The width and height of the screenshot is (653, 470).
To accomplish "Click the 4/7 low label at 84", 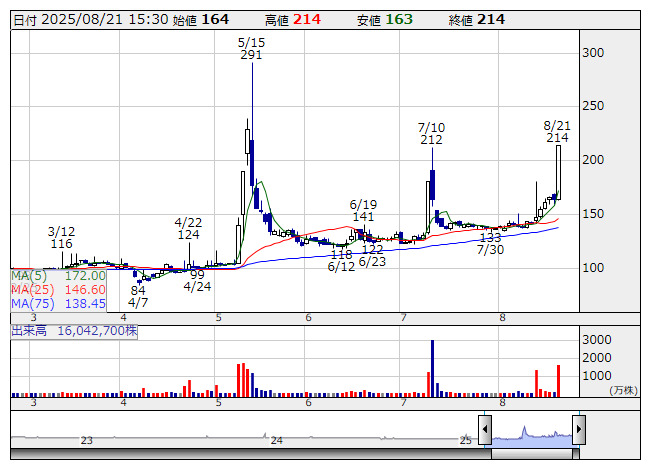I will [138, 296].
